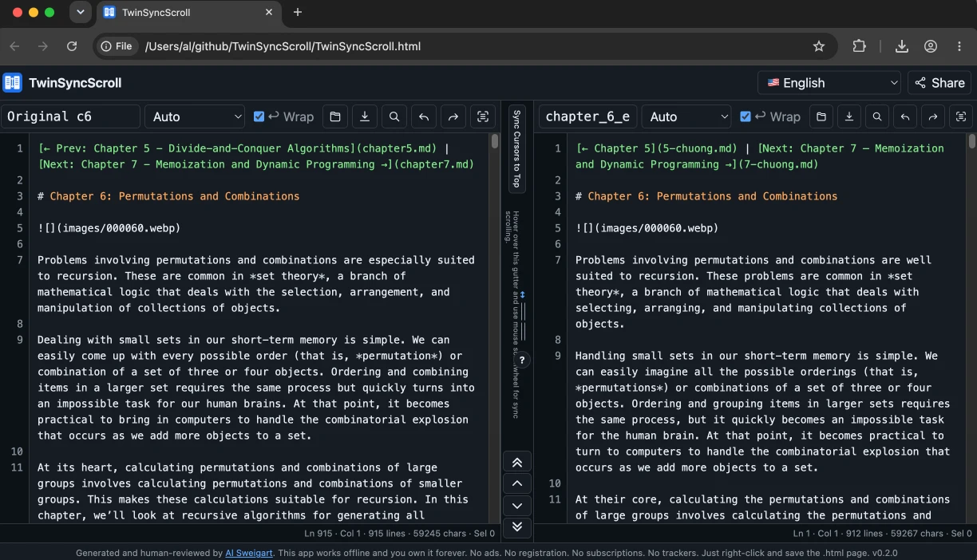Click right pane focus-text icon
This screenshot has width=977, height=560.
(961, 116)
